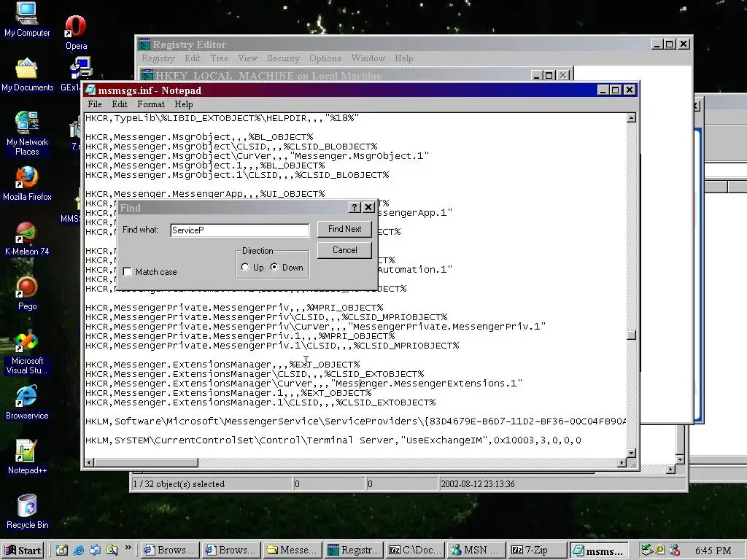Expand the quick launch overflow chevron
747x560 pixels.
click(x=128, y=548)
